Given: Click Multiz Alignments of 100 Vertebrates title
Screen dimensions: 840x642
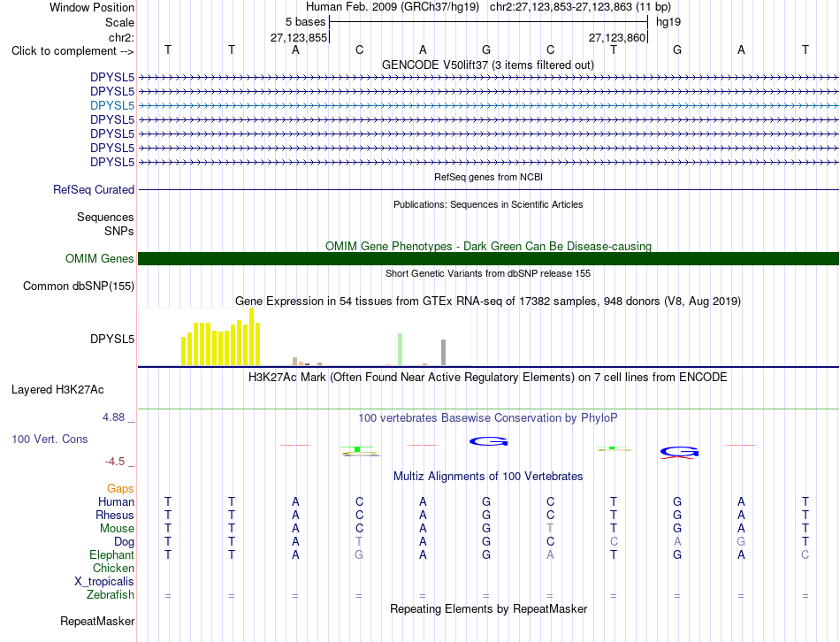Looking at the screenshot, I should (488, 477).
